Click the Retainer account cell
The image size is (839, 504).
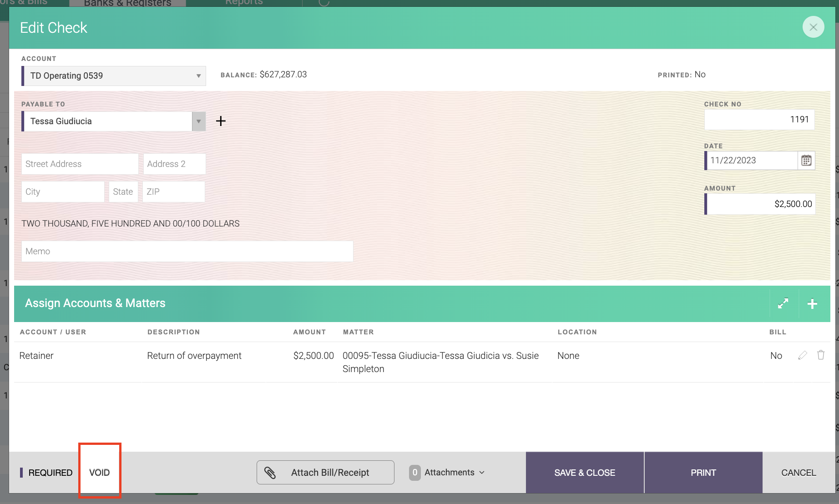tap(36, 356)
